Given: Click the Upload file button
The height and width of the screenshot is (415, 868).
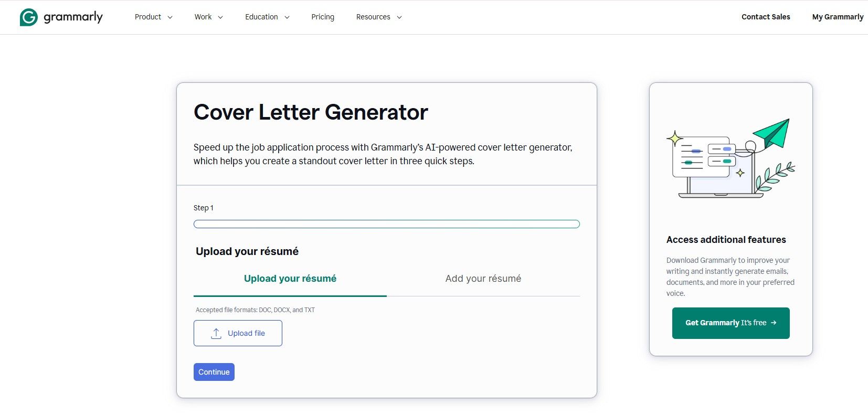Looking at the screenshot, I should (x=238, y=333).
